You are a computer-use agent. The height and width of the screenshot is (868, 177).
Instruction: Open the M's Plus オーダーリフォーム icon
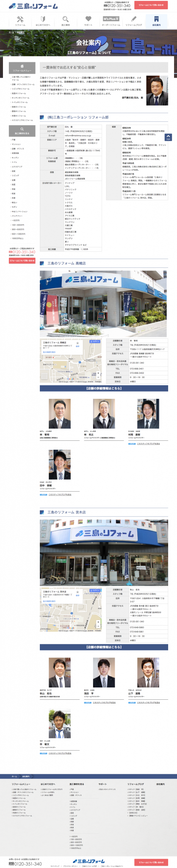111,19
